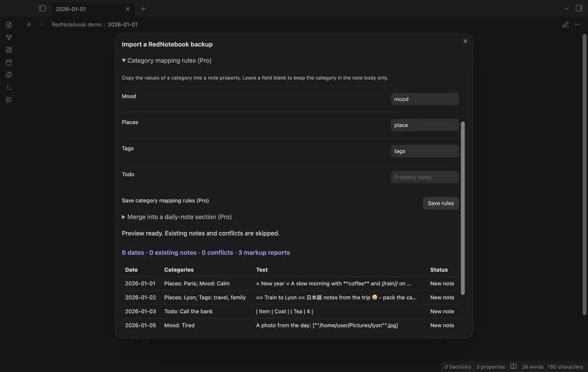Select the 2026-01-05 date cell
Image resolution: width=588 pixels, height=372 pixels.
pos(140,325)
